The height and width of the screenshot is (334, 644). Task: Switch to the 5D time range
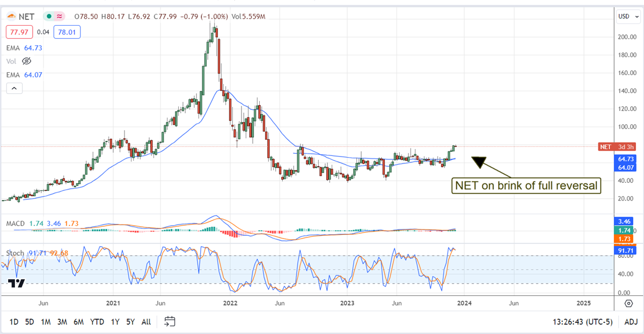pos(30,322)
